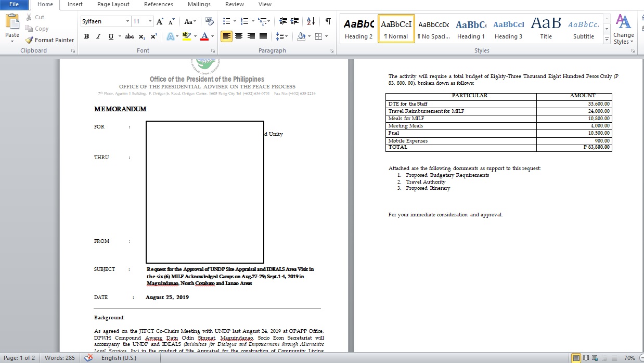Click the Shading paint bucket icon

tap(301, 36)
